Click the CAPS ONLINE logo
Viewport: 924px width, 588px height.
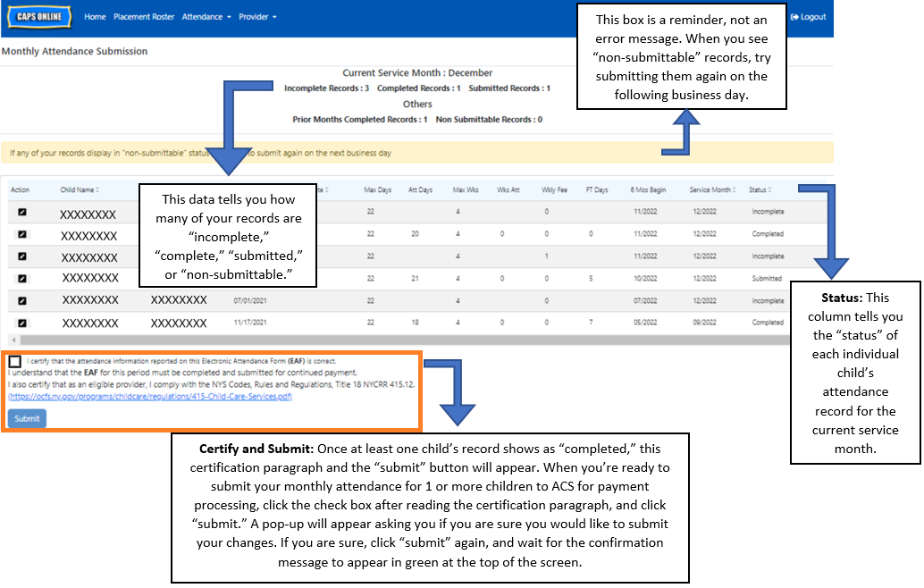(x=41, y=17)
